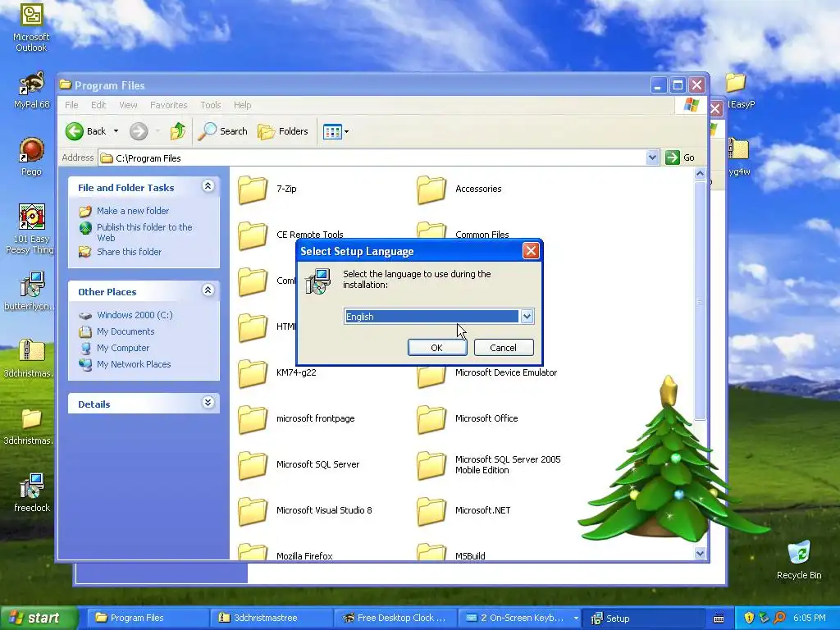Open the Microsoft Outlook desktop icon
This screenshot has height=630, width=840.
(31, 27)
